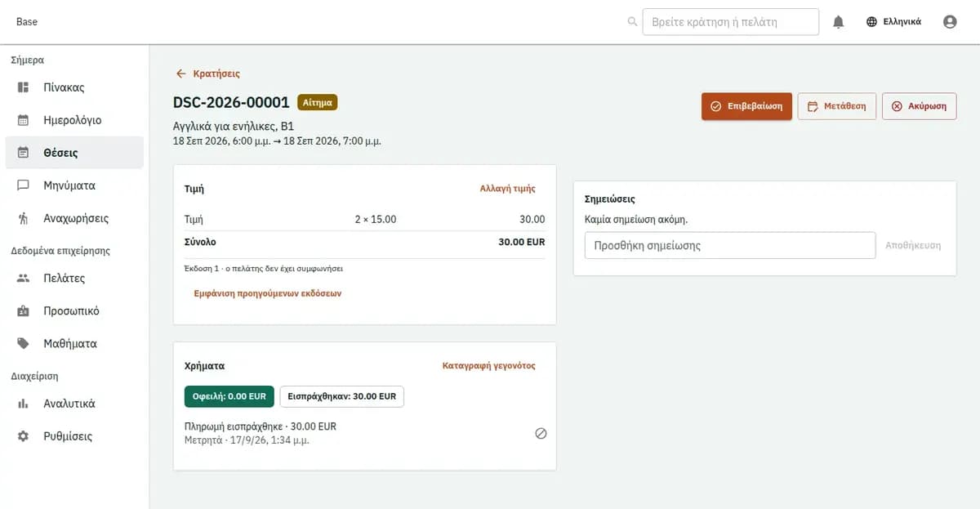Cancel the booking with Ακύρωση
This screenshot has width=980, height=509.
[919, 106]
